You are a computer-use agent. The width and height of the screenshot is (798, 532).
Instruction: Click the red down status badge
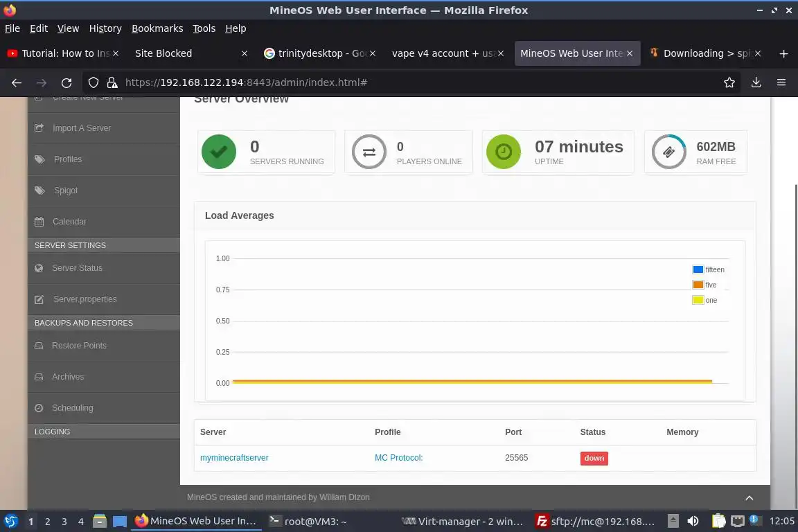pyautogui.click(x=594, y=458)
